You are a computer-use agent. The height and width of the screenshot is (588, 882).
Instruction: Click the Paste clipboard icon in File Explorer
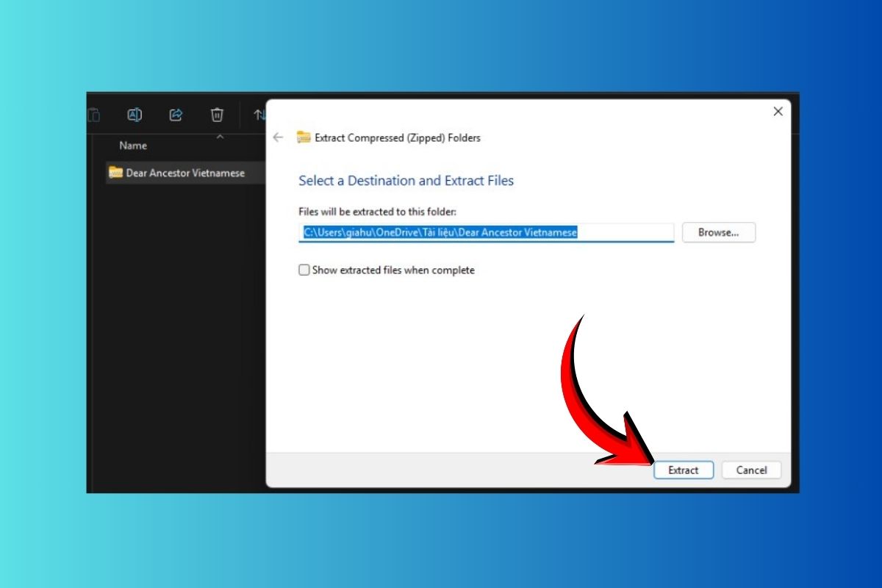coord(93,115)
